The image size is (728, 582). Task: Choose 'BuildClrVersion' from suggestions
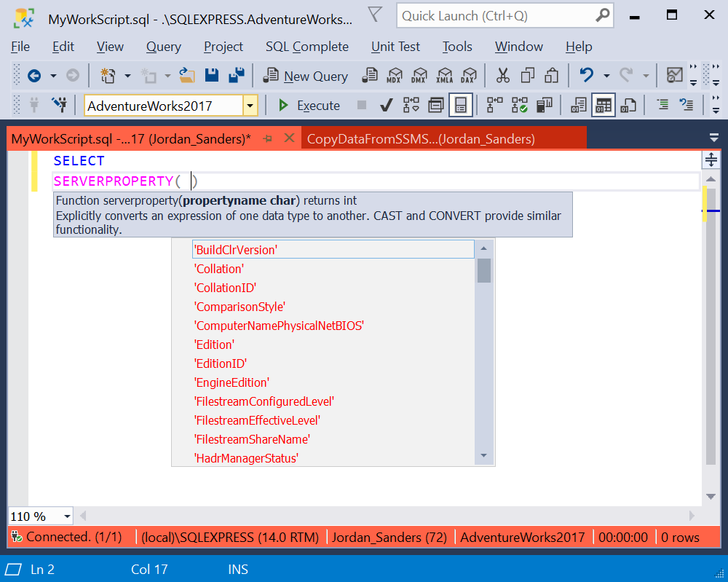pyautogui.click(x=333, y=249)
